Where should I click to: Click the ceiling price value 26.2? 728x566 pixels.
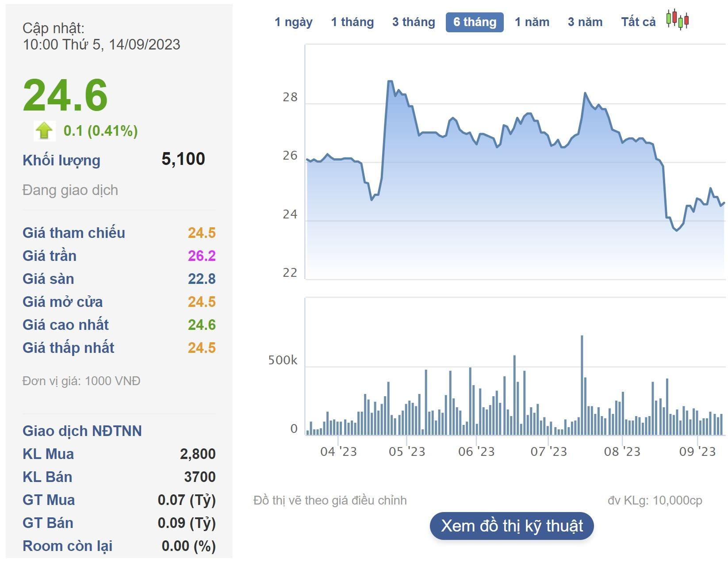pos(202,256)
